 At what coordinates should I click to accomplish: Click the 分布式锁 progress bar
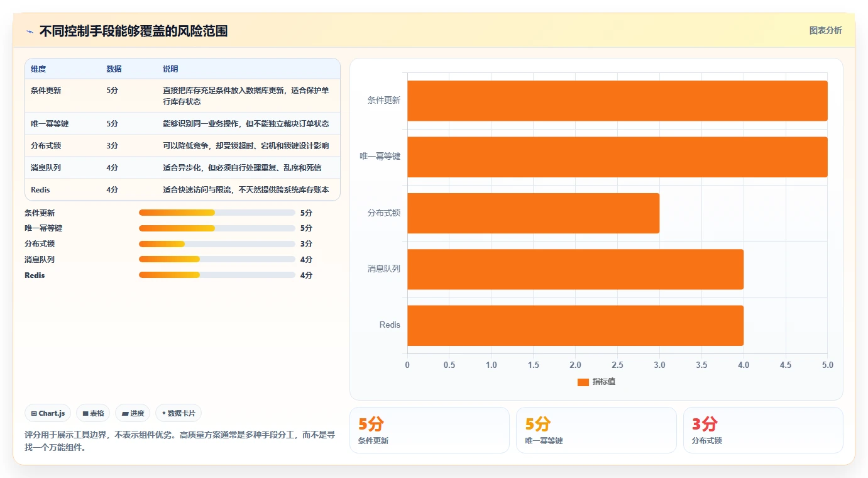tap(217, 244)
